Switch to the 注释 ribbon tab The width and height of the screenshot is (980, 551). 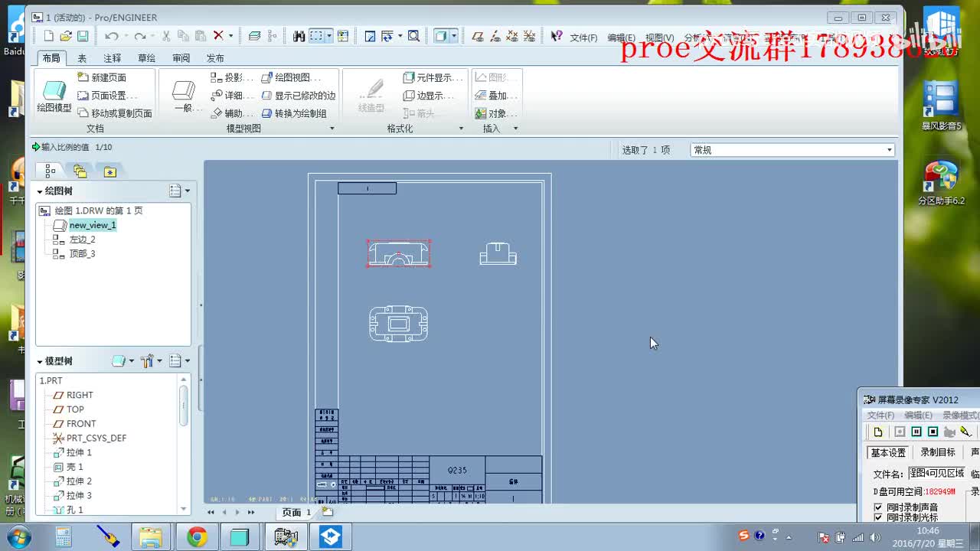113,58
